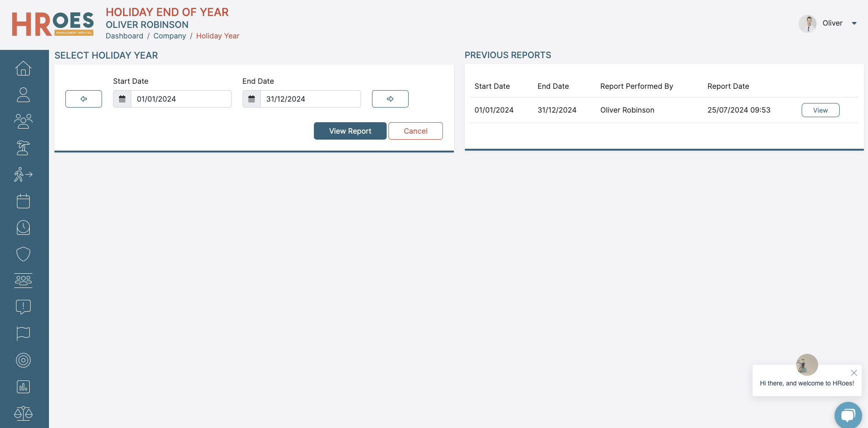The width and height of the screenshot is (868, 428).
Task: Select the walking person leaver sidebar icon
Action: (23, 174)
